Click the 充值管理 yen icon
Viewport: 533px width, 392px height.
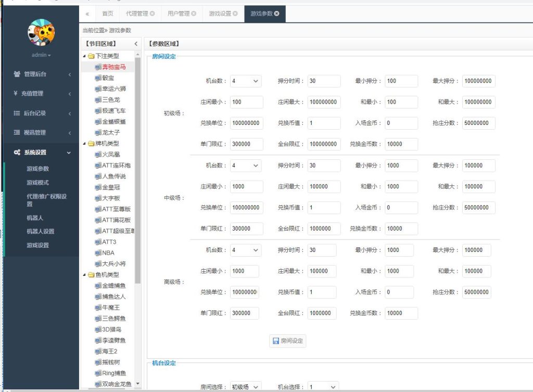(x=15, y=93)
